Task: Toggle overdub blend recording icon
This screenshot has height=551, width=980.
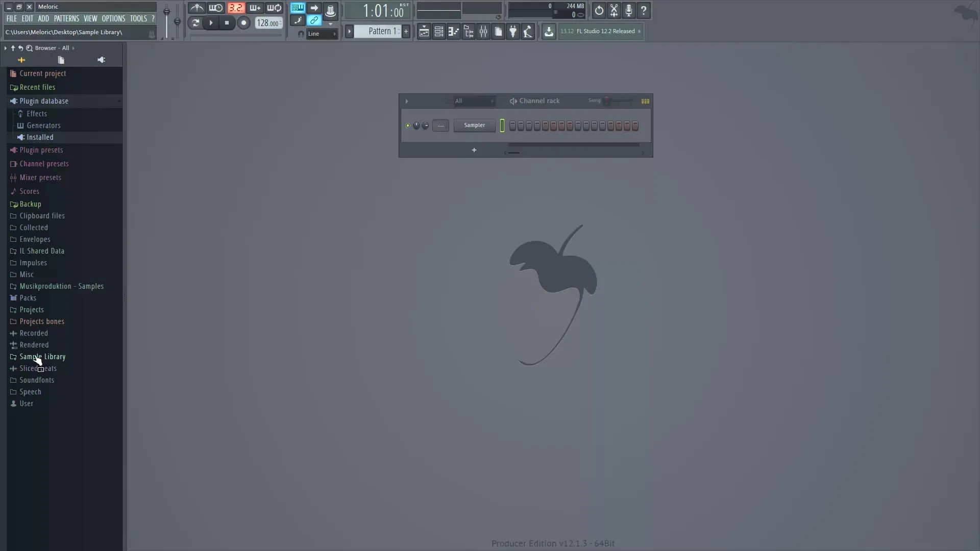Action: point(255,8)
